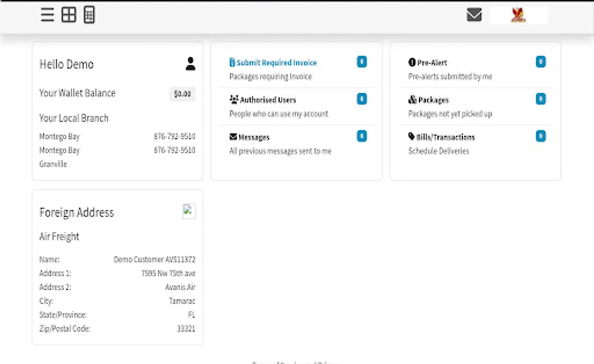Open the envelope mail icon in the header

click(x=474, y=15)
